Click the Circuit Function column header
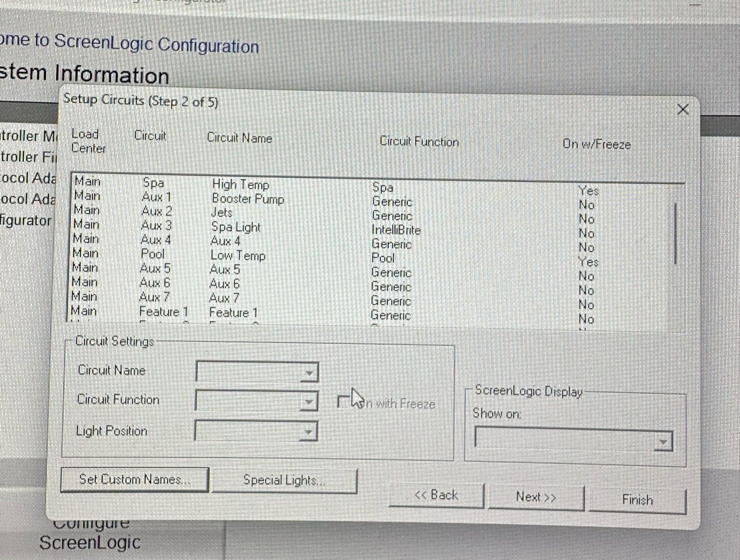Image resolution: width=740 pixels, height=560 pixels. [419, 141]
